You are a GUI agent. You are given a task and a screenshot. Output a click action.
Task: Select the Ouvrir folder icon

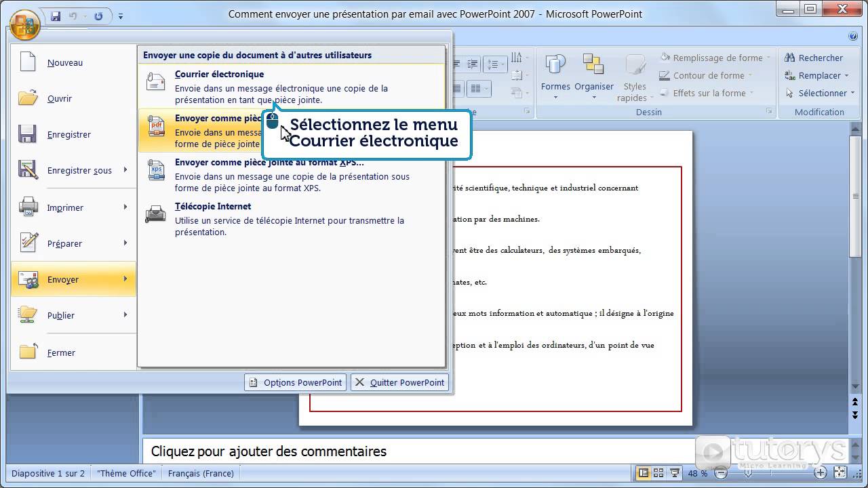[x=28, y=98]
